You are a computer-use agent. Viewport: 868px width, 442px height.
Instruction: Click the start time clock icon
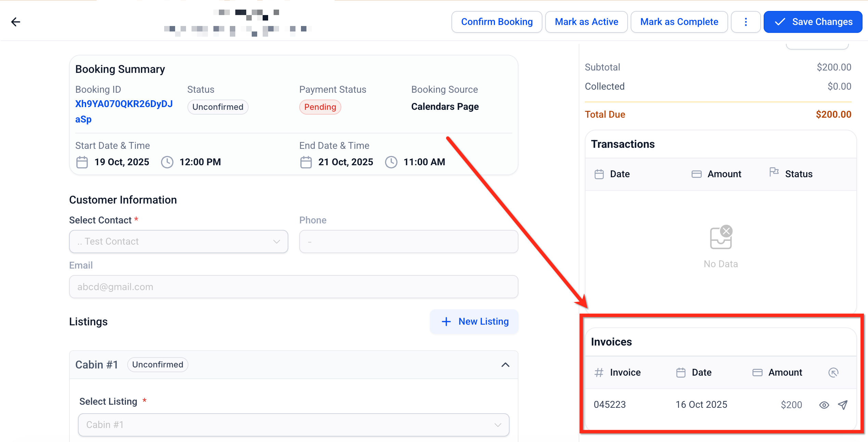point(167,162)
